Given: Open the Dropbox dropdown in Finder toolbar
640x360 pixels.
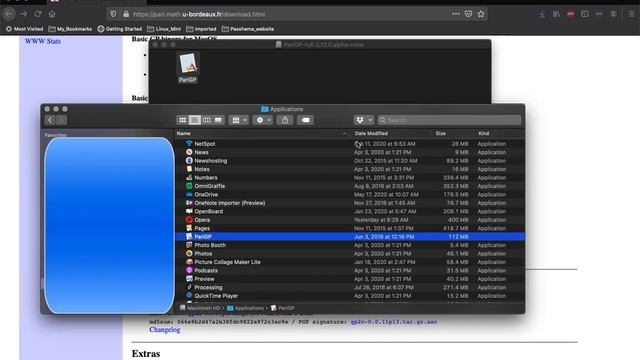Looking at the screenshot, I should coord(364,120).
